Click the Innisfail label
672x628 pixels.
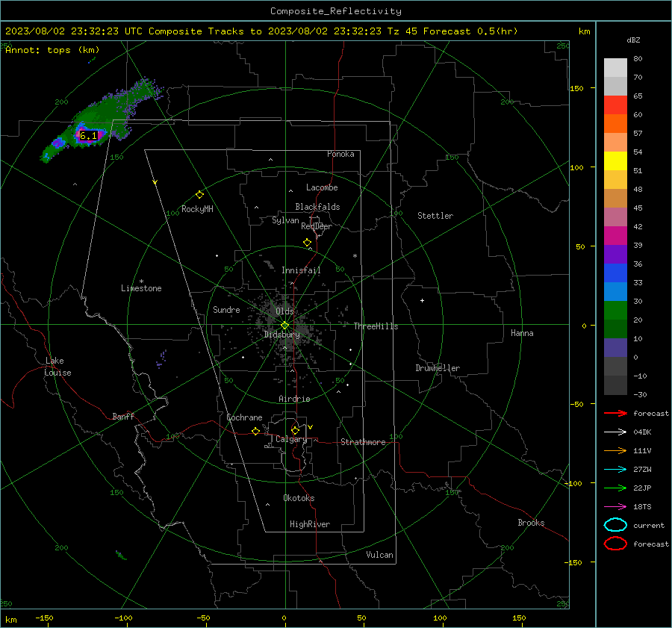tap(301, 270)
